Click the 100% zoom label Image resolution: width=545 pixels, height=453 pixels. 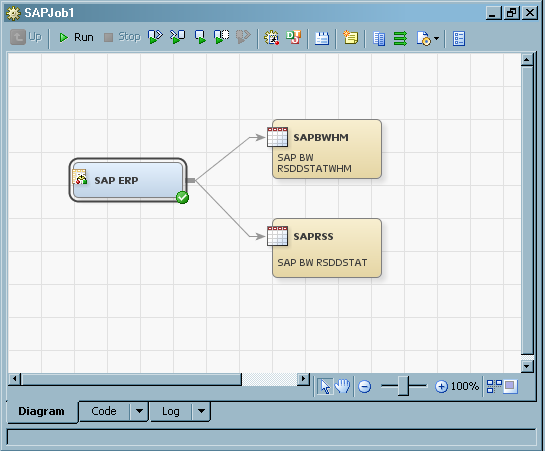tap(465, 386)
